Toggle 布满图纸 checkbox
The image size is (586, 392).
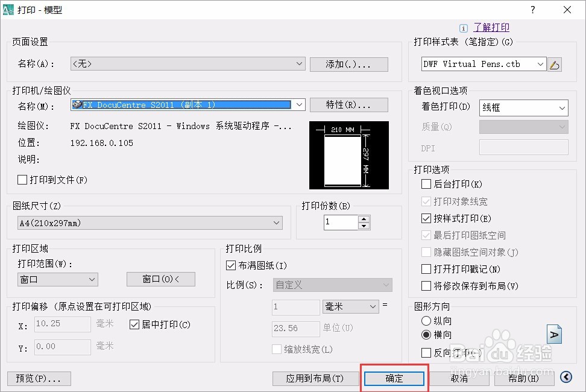[x=231, y=266]
